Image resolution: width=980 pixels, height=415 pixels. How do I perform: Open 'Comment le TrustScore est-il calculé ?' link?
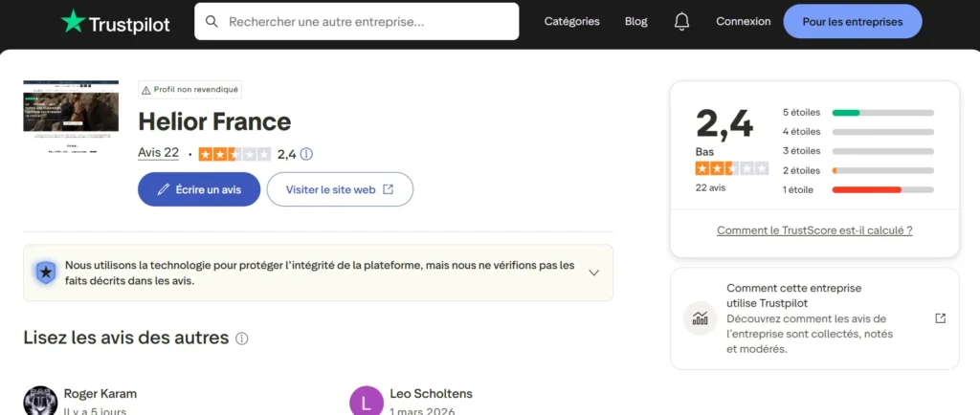coord(814,230)
